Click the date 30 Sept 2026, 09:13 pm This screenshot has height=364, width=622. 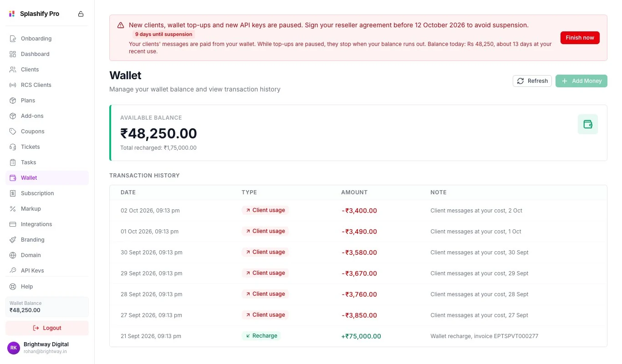tap(152, 253)
